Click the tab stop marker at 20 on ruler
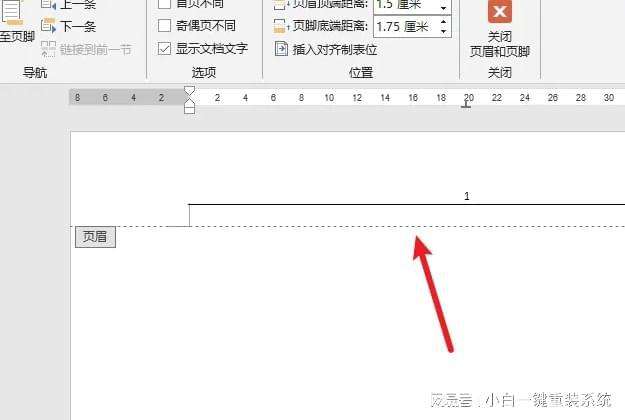This screenshot has height=420, width=625. pos(466,104)
